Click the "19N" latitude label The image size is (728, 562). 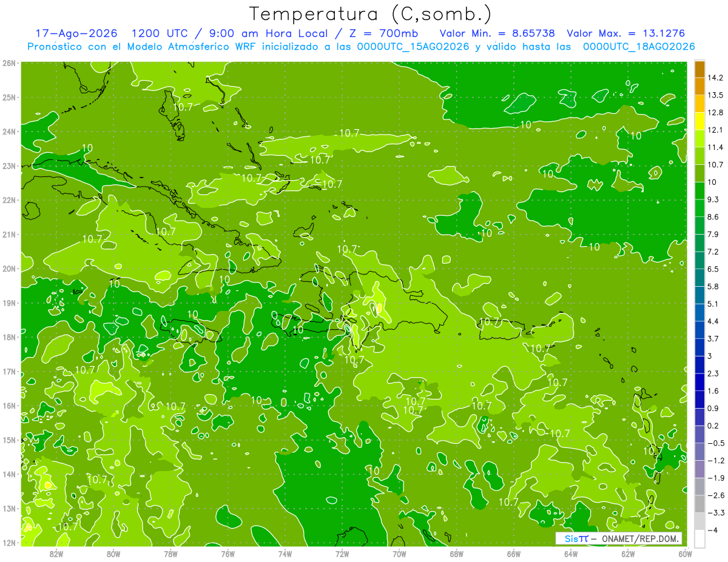[9, 303]
